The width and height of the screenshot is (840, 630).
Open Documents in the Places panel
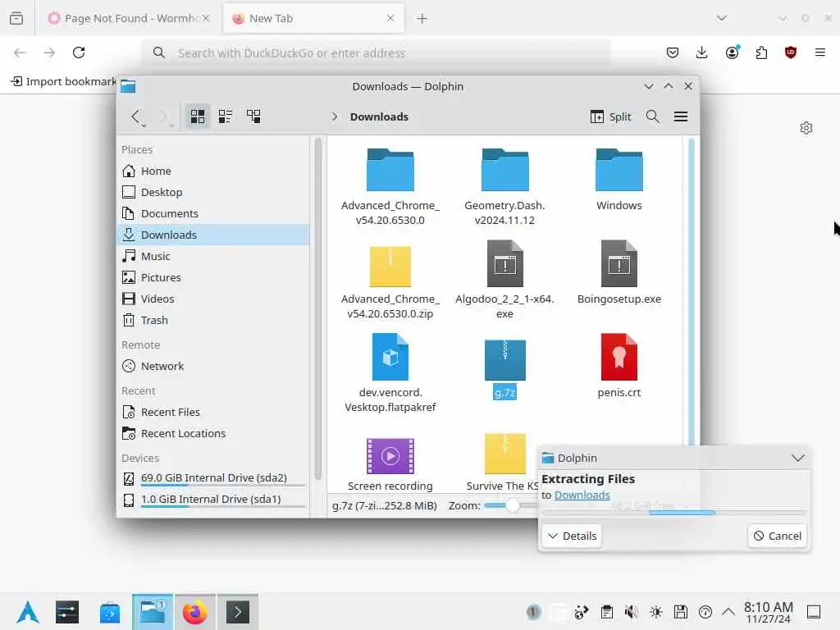[213, 214]
